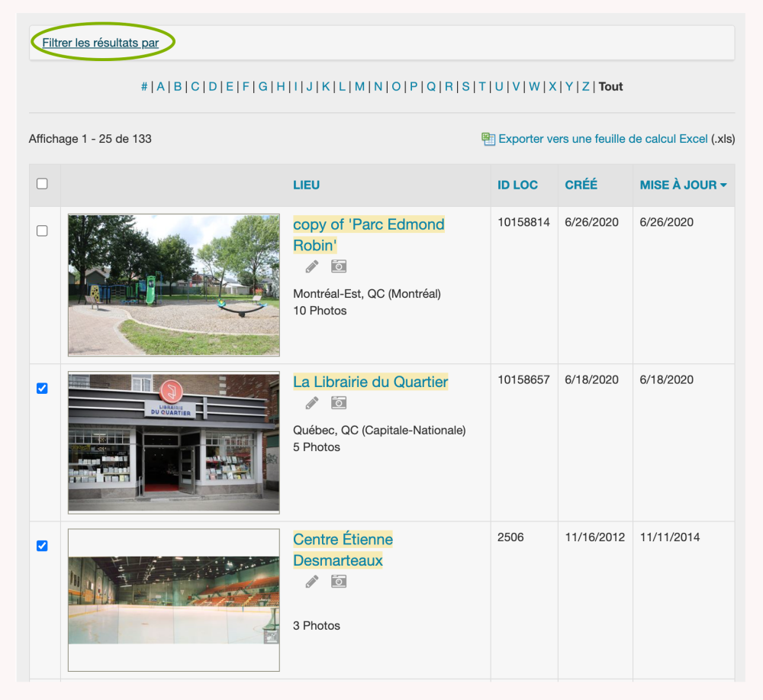
Task: Filter locations by letter J
Action: 310,87
